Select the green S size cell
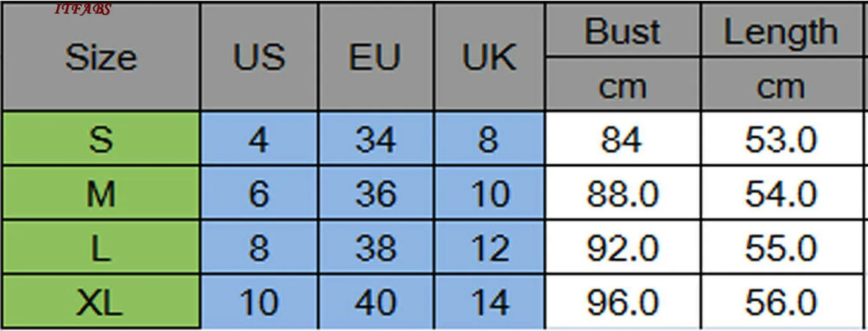This screenshot has width=868, height=331. tap(101, 139)
